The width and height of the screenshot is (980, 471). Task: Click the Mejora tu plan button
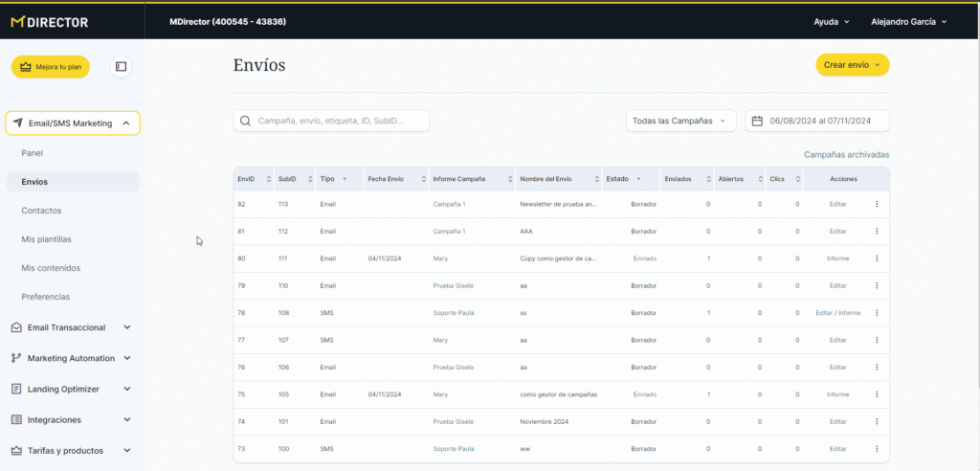coord(51,67)
